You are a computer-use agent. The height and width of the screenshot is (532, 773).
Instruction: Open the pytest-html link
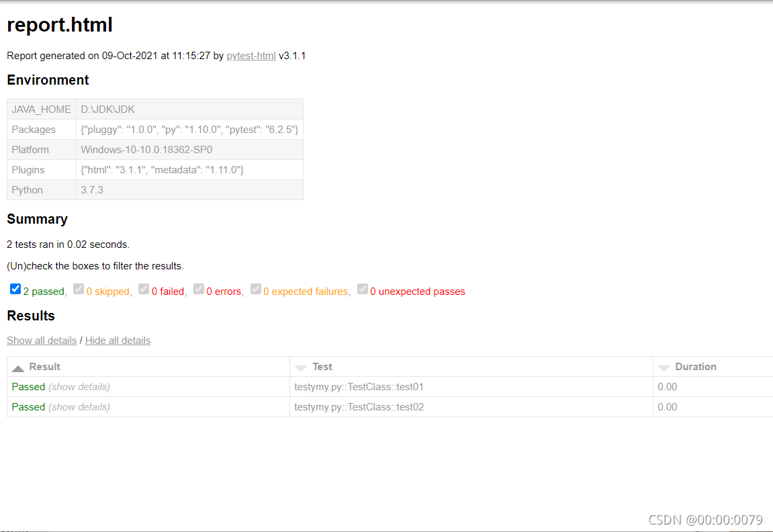(x=251, y=56)
